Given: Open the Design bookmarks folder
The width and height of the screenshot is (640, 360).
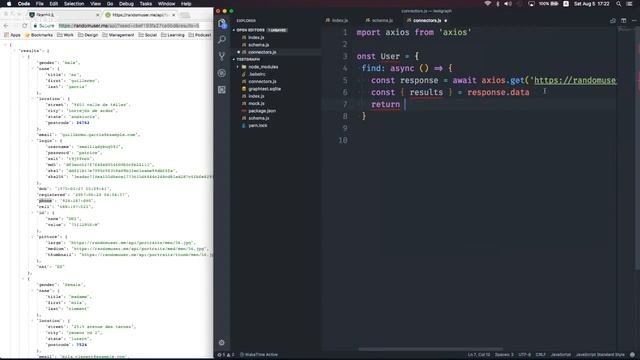Looking at the screenshot, I should point(88,35).
